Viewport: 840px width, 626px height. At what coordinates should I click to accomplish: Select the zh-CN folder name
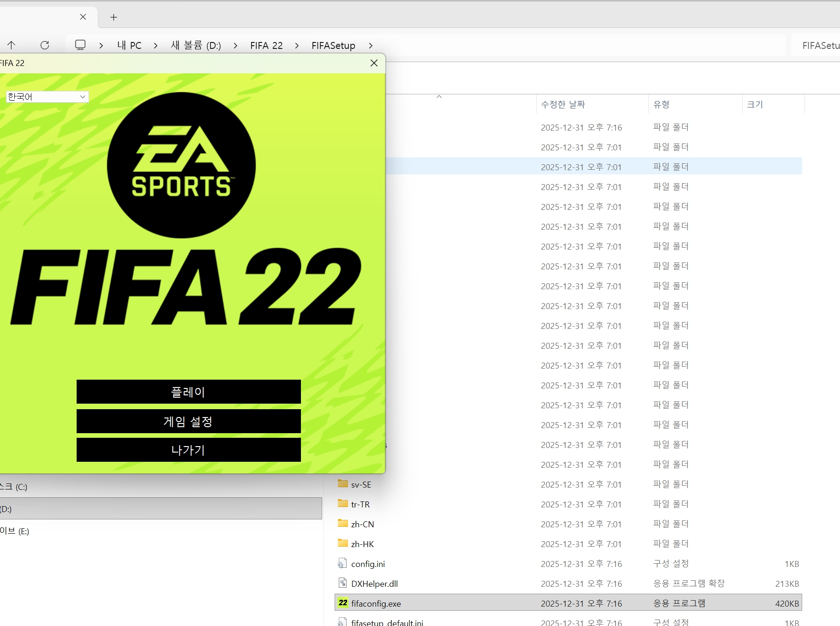[x=362, y=524]
